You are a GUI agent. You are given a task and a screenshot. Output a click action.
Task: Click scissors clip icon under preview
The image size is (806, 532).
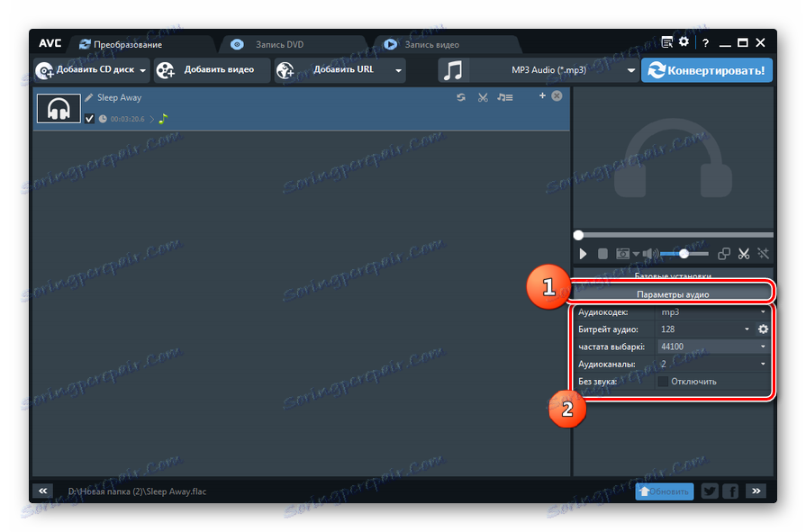click(744, 254)
